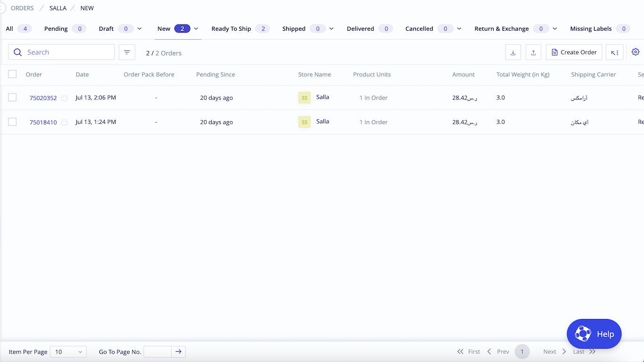
Task: Select checkbox for order 75020352
Action: (12, 98)
